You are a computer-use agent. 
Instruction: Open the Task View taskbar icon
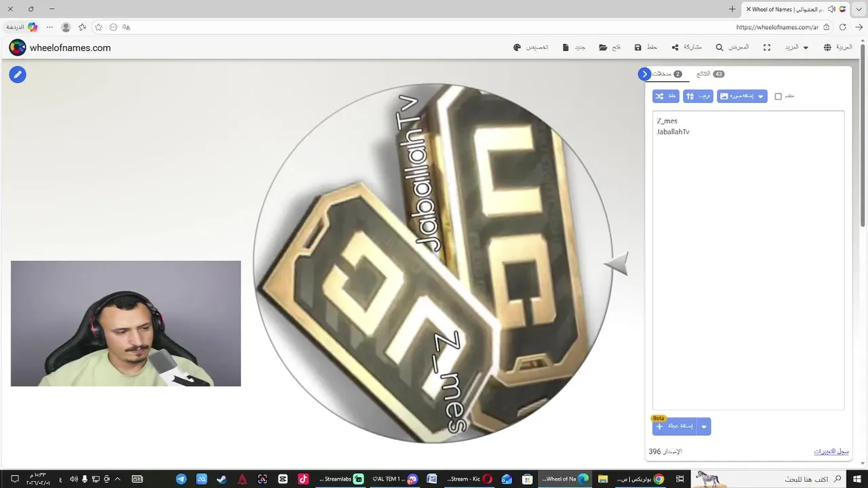(679, 479)
